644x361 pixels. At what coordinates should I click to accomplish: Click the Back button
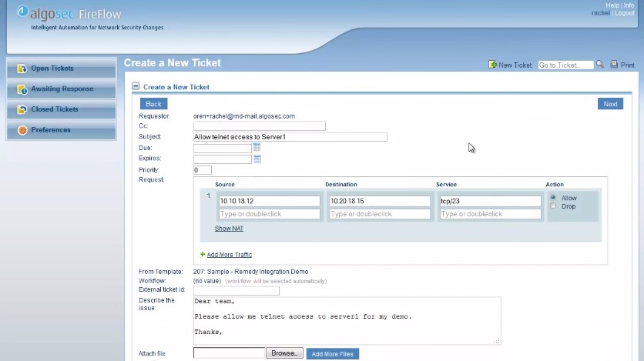tap(153, 104)
